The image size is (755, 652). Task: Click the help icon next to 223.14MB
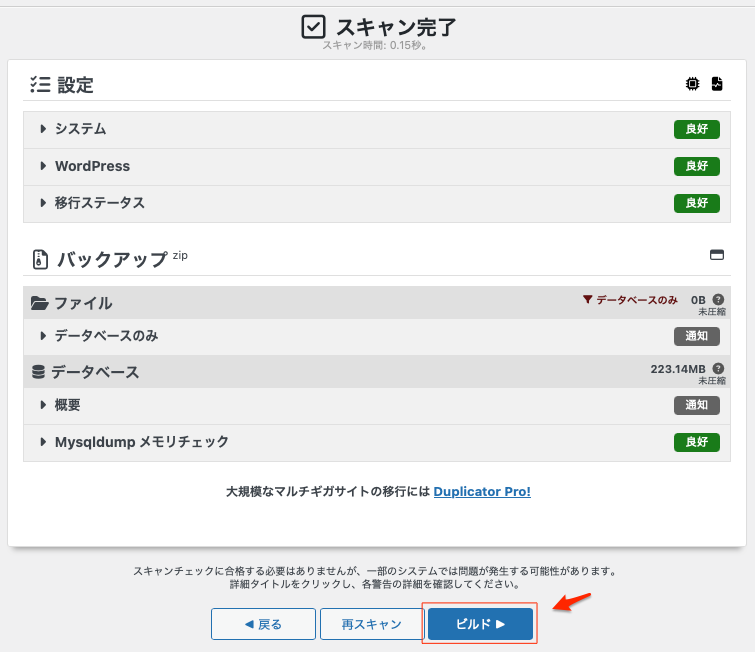pyautogui.click(x=718, y=368)
